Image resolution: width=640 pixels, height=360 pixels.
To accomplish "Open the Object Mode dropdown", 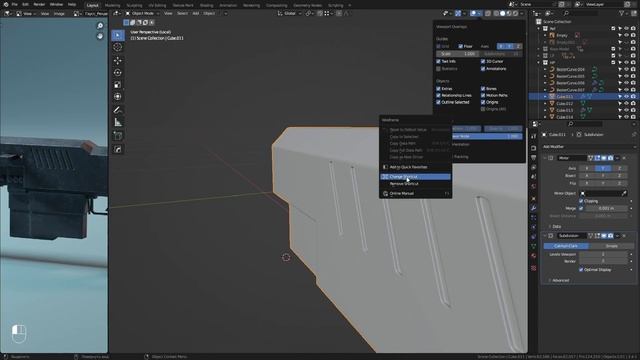I will click(142, 13).
